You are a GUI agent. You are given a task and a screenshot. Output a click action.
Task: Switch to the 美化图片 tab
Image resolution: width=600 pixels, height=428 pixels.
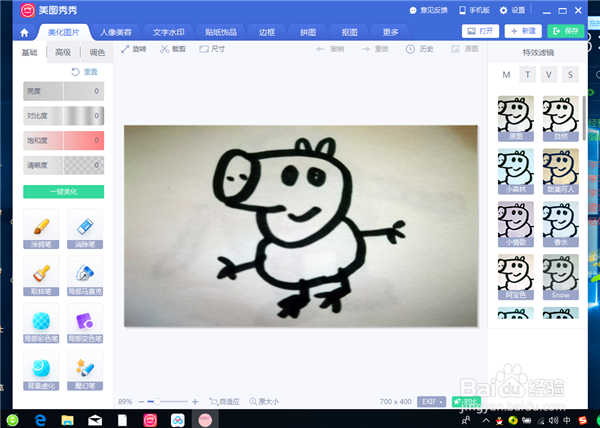tap(64, 33)
